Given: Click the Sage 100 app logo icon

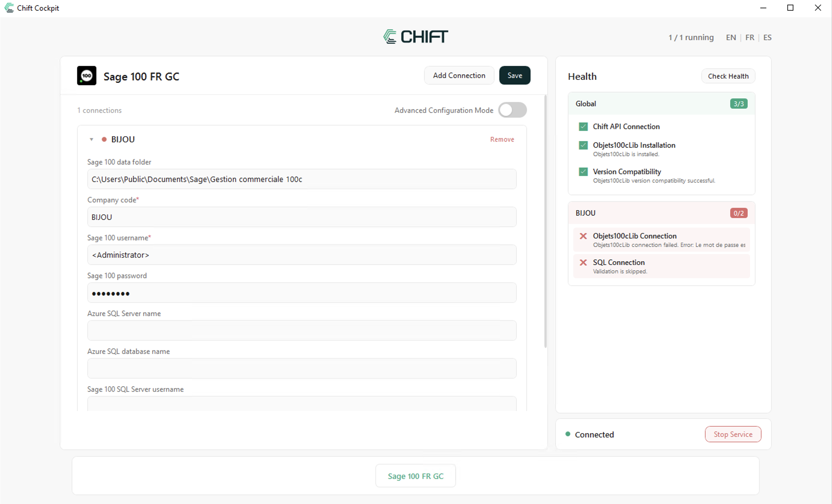Looking at the screenshot, I should pos(86,75).
